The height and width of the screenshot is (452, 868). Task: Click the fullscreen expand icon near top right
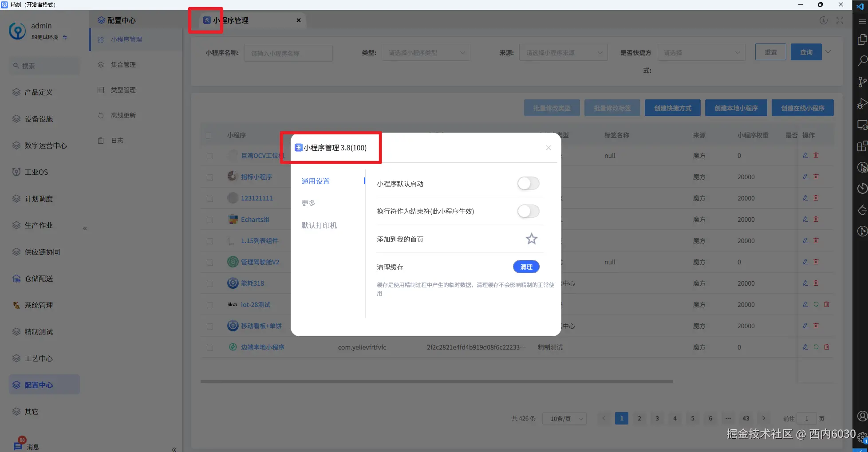point(840,20)
